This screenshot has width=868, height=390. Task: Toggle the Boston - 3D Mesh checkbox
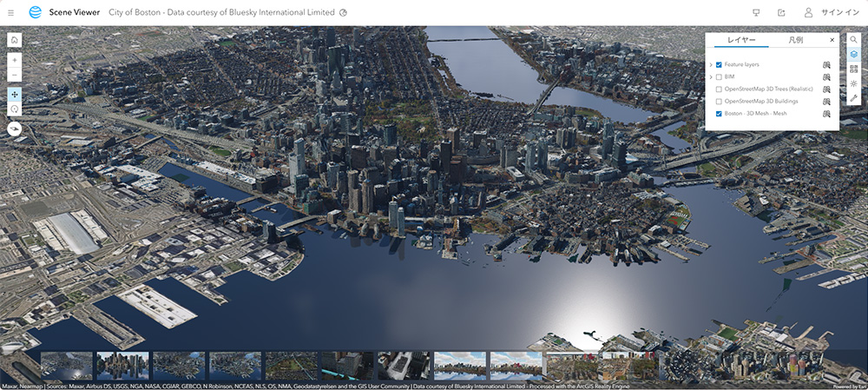(x=719, y=114)
